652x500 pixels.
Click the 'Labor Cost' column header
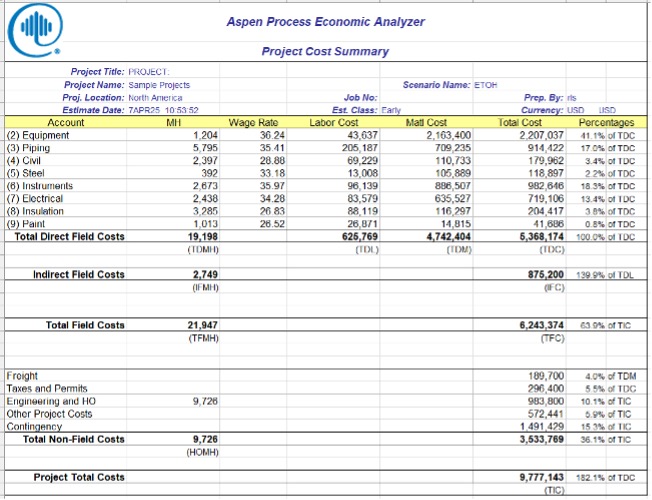tap(333, 122)
